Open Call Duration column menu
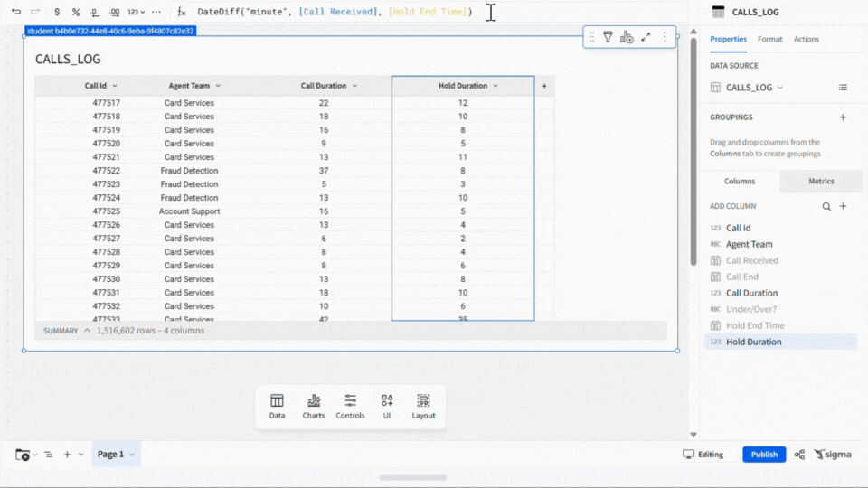This screenshot has height=488, width=868. tap(354, 86)
